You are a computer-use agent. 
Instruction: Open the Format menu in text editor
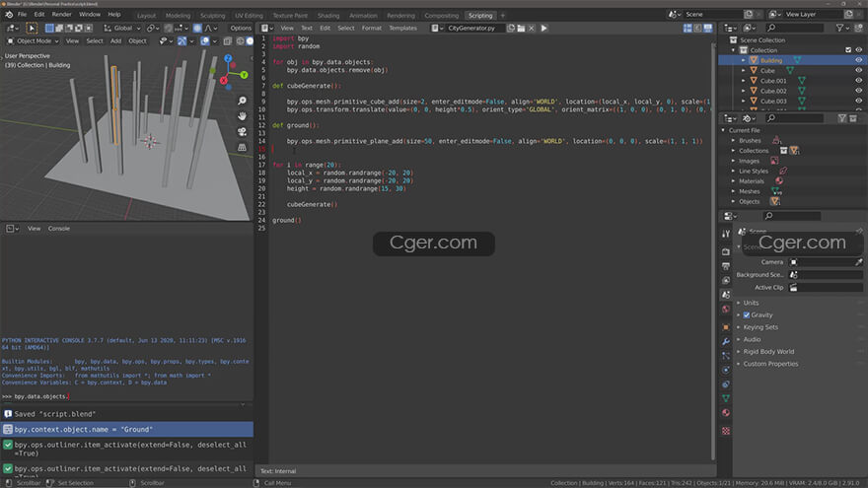[x=372, y=28]
